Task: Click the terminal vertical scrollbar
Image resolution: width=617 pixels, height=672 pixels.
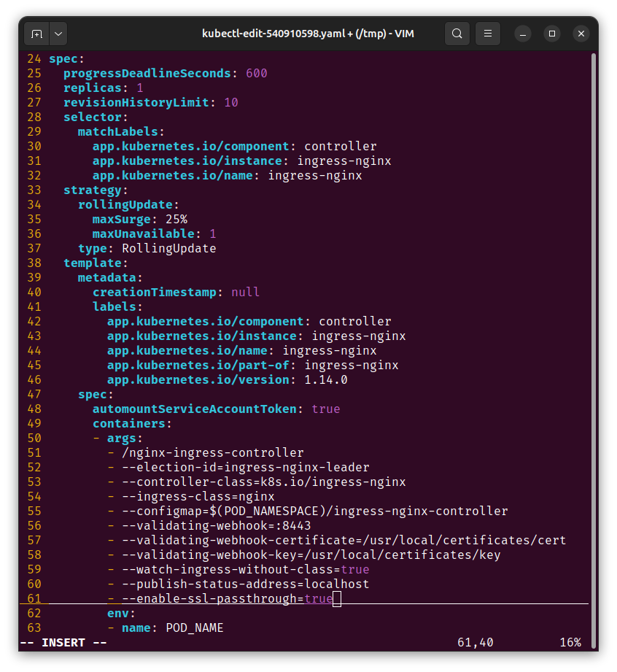Action: (x=594, y=350)
